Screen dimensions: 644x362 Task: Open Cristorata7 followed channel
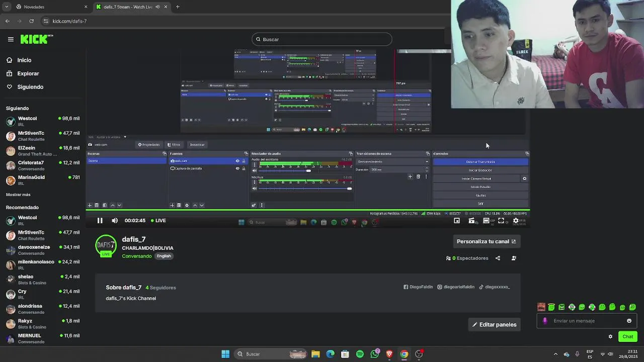click(42, 165)
